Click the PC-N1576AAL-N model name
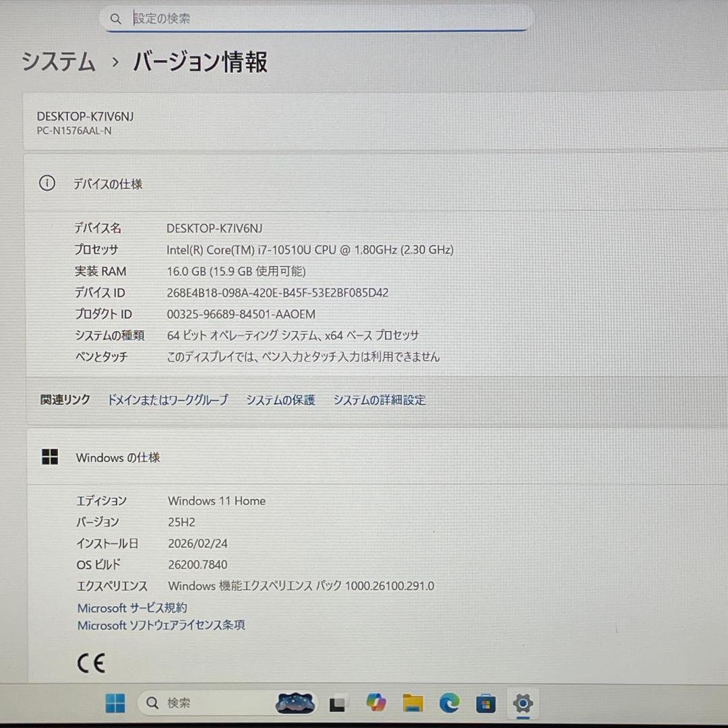728x728 pixels. tap(74, 131)
